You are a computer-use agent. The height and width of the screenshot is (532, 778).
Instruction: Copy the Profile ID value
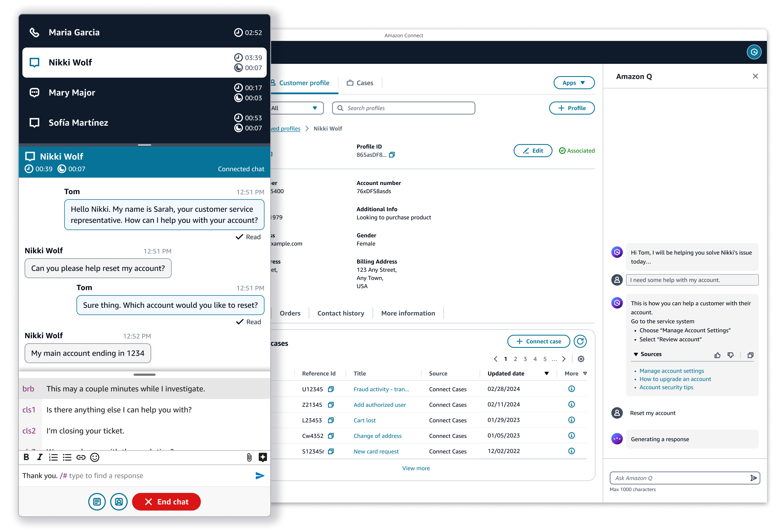(x=392, y=155)
